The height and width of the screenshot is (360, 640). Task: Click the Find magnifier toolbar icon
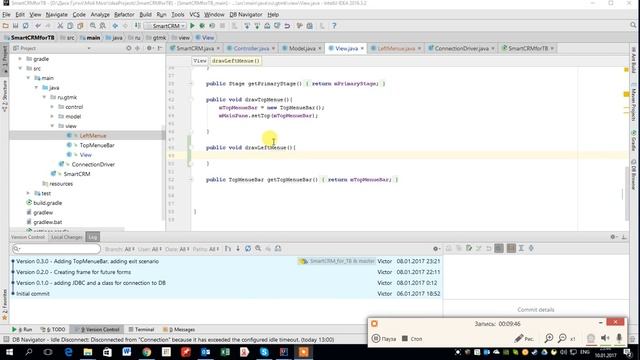(x=93, y=26)
